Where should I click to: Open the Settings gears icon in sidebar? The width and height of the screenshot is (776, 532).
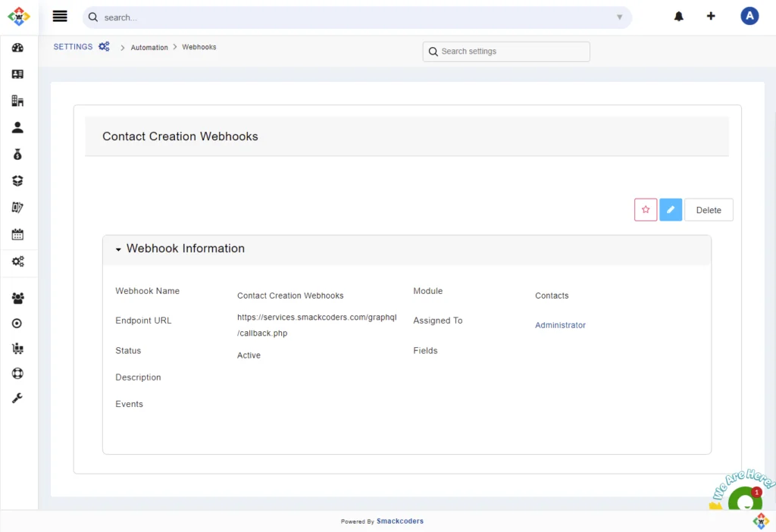coord(17,261)
